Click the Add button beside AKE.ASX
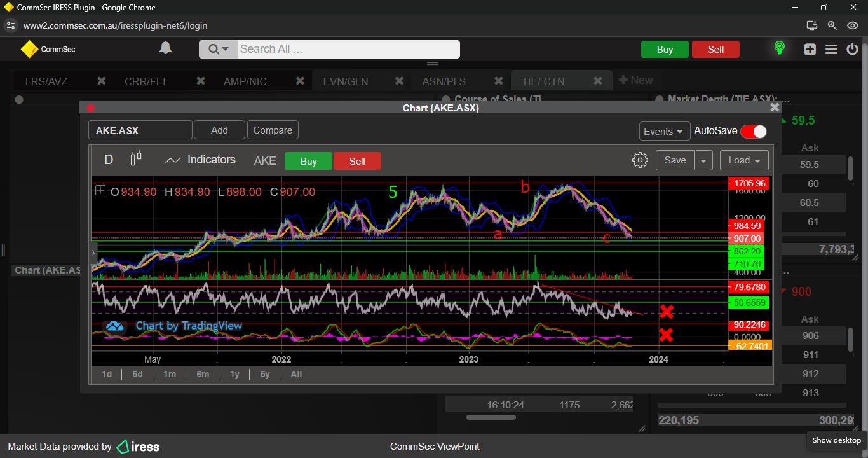Viewport: 868px width, 458px height. [x=219, y=130]
